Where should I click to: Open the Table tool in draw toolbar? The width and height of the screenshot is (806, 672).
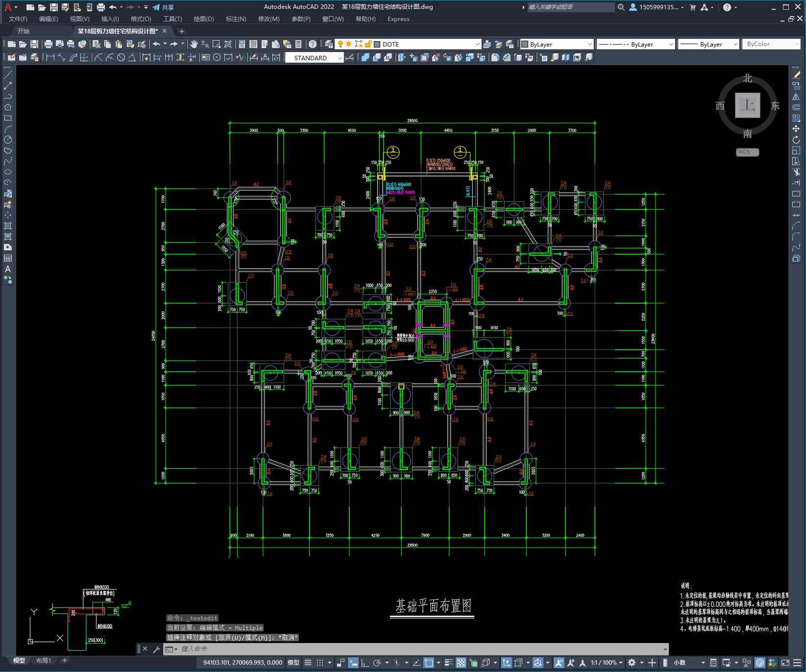[8, 258]
